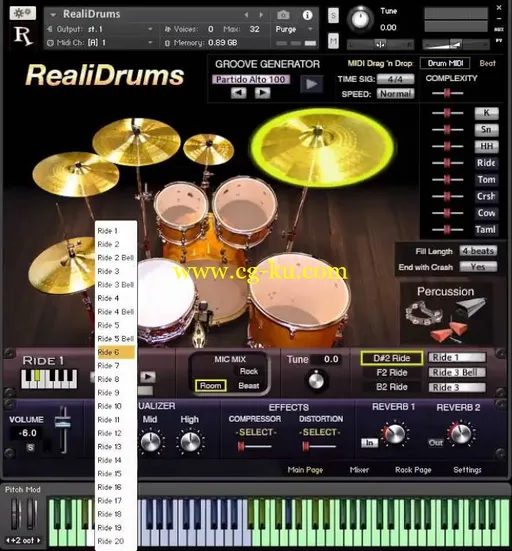Change the TIME SIG 4/4 selector
This screenshot has width=512, height=551.
pyautogui.click(x=395, y=79)
